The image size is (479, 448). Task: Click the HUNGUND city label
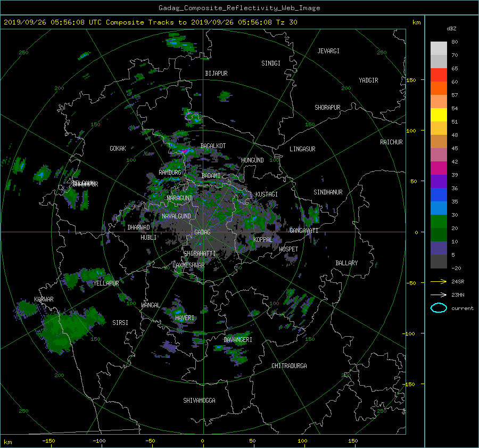(x=252, y=160)
